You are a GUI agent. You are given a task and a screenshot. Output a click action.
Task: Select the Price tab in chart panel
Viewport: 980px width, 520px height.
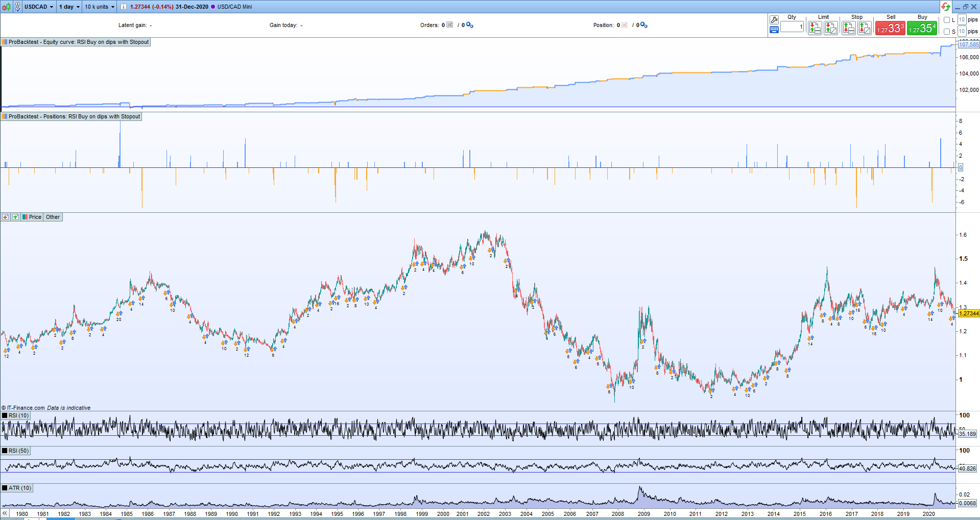(32, 217)
